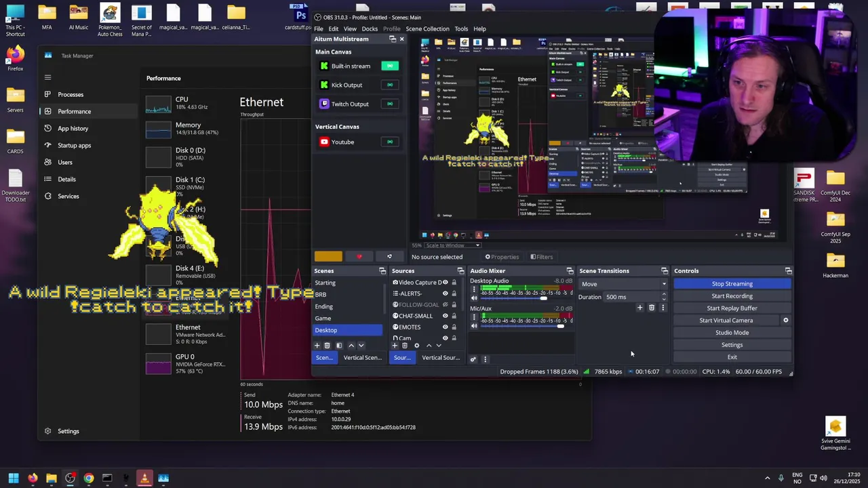Screen dimensions: 868x488
Task: Click Stop Streaming button
Action: coord(732,284)
